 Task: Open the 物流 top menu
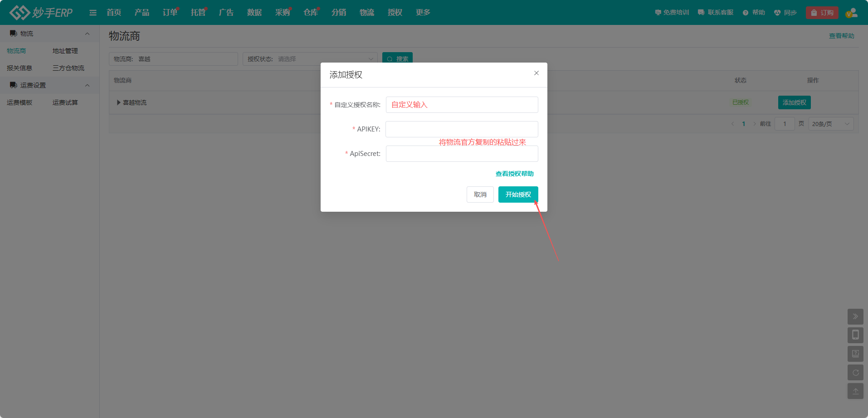[367, 12]
